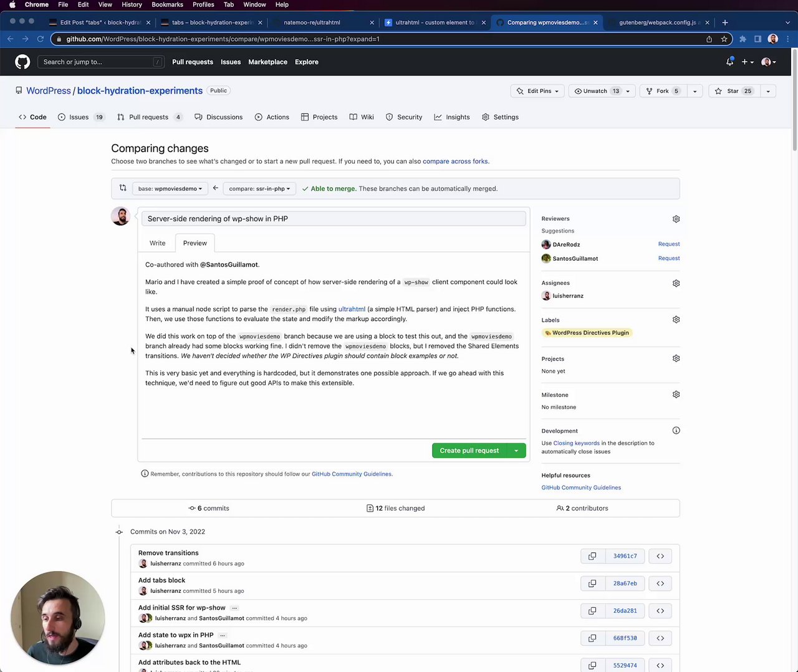This screenshot has height=672, width=798.
Task: Fork the repository
Action: coord(663,91)
